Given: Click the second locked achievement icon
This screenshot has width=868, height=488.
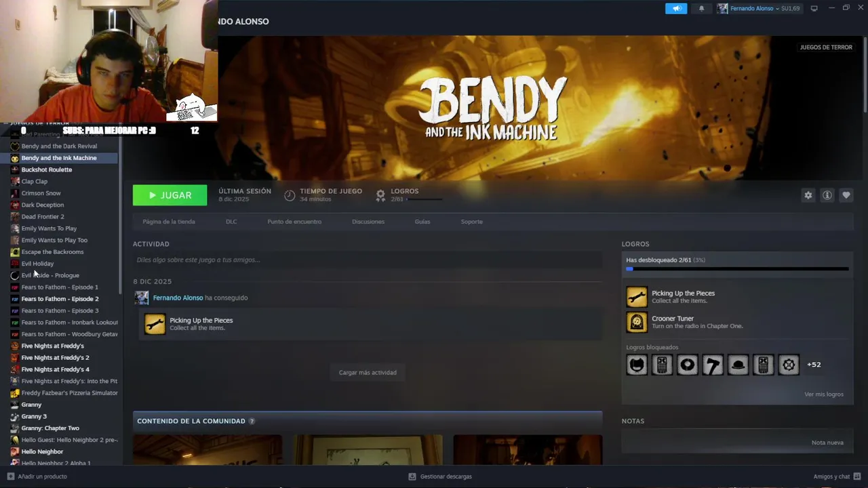Looking at the screenshot, I should (x=662, y=365).
